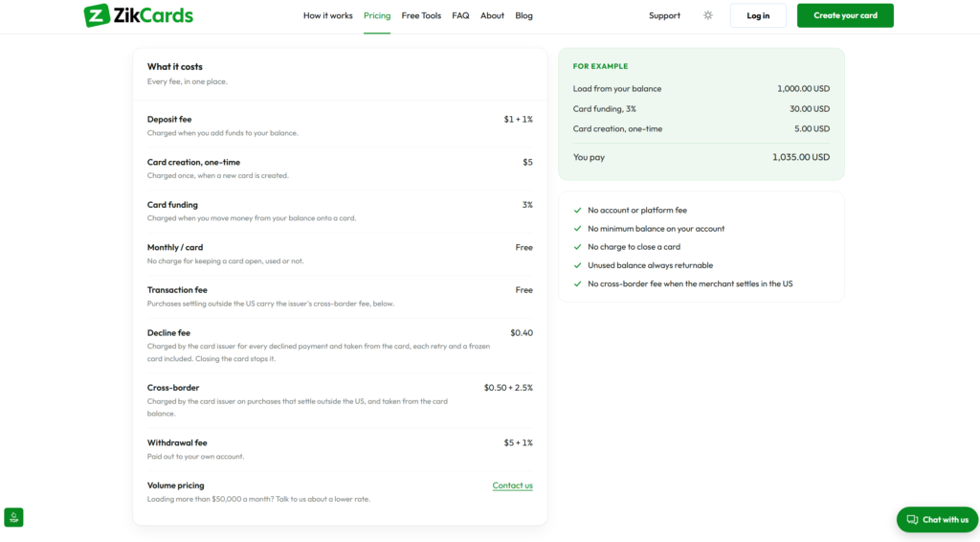Select the Pricing nav item
Screen dimensions: 980x542
pyautogui.click(x=377, y=15)
